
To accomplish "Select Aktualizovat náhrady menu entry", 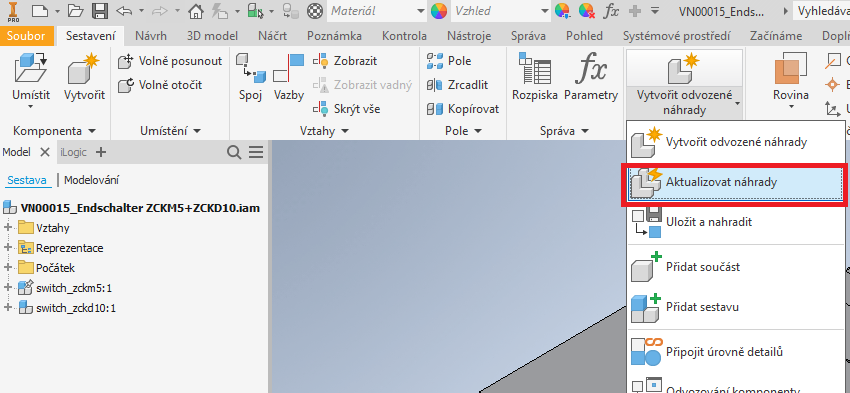I will pos(737,183).
